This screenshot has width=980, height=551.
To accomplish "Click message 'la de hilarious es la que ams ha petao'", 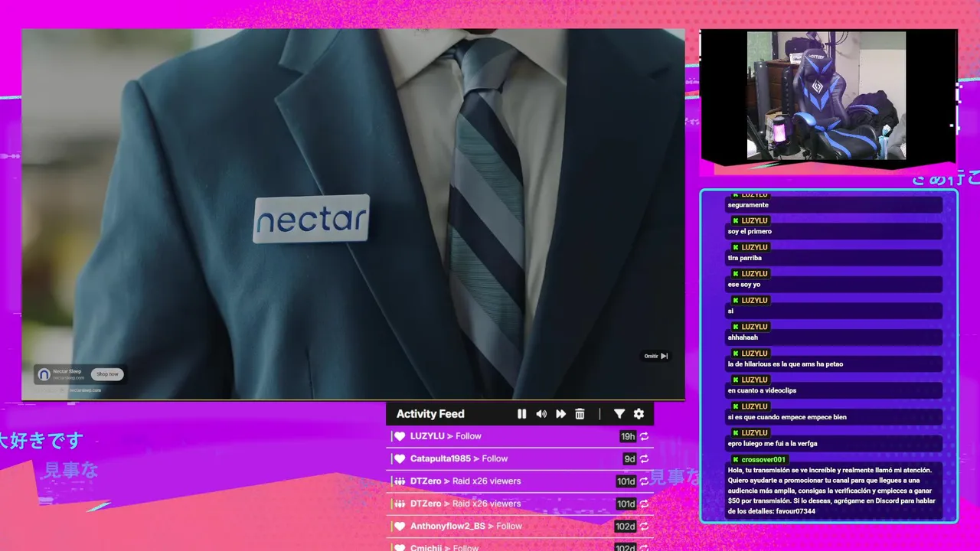I will click(834, 364).
